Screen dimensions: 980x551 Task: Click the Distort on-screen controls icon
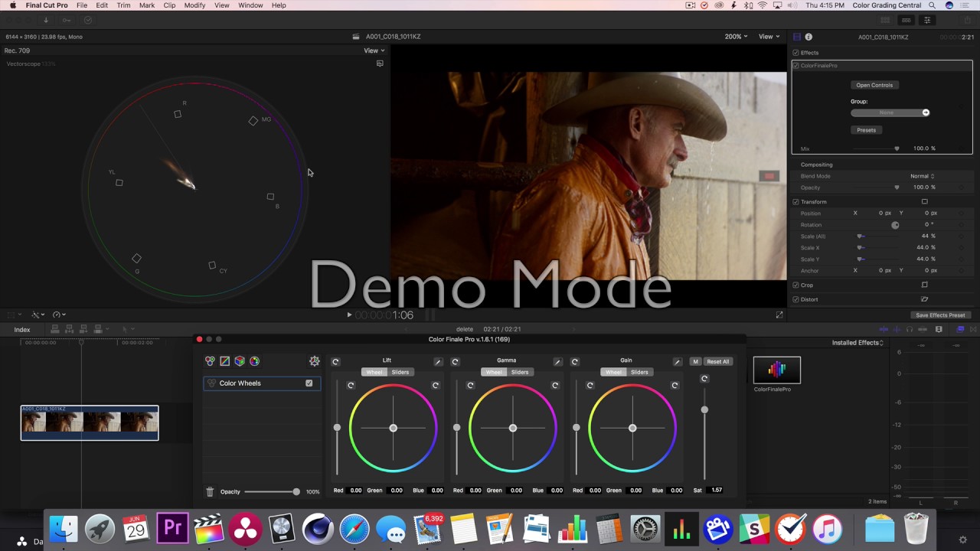pyautogui.click(x=924, y=299)
